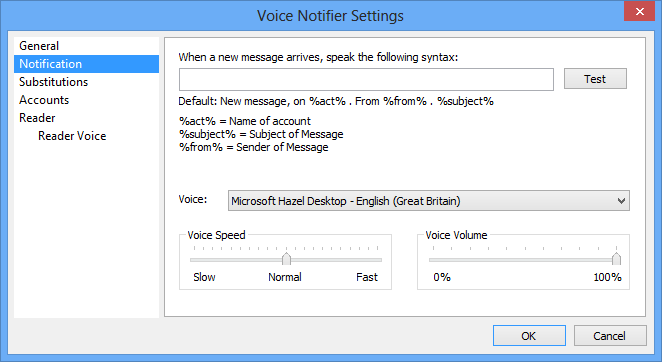Screen dimensions: 662x362
Task: Click the '0%' volume label
Action: pyautogui.click(x=442, y=277)
